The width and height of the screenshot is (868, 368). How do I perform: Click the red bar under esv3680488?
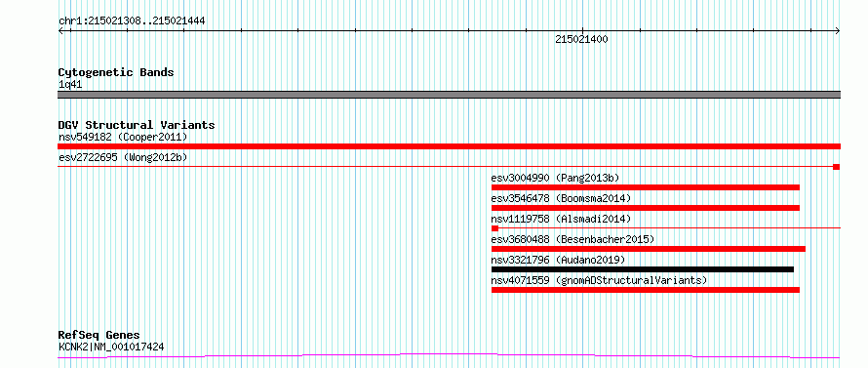click(x=649, y=249)
